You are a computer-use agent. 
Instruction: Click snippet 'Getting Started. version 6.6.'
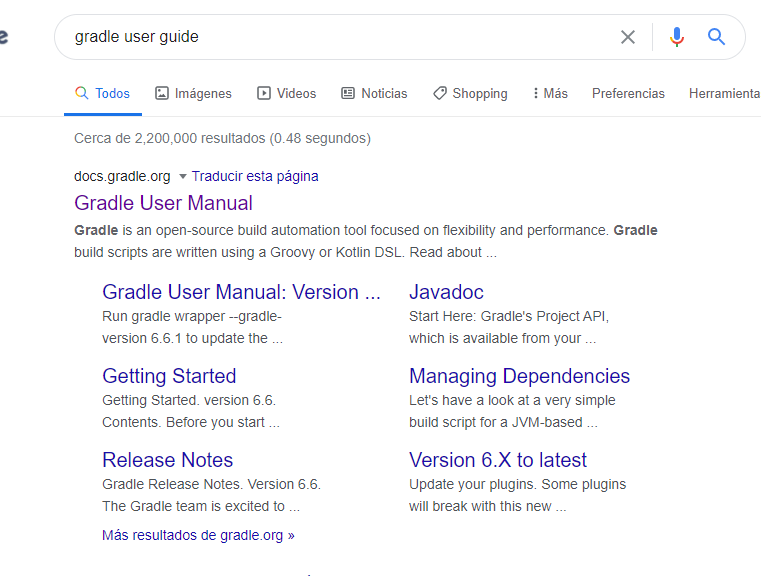point(189,400)
